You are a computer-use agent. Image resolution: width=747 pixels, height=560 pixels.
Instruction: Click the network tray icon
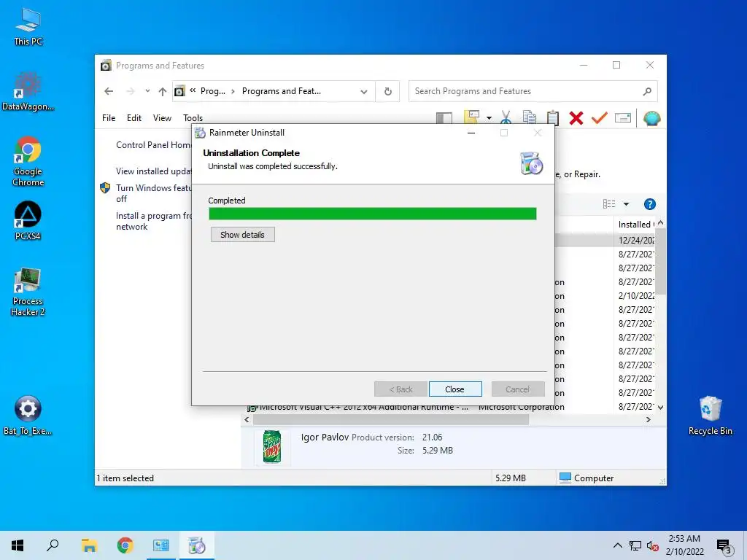tap(635, 545)
